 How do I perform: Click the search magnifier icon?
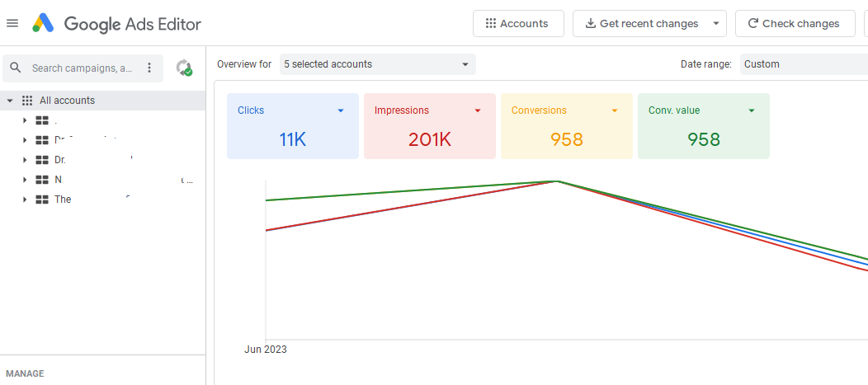(x=16, y=68)
